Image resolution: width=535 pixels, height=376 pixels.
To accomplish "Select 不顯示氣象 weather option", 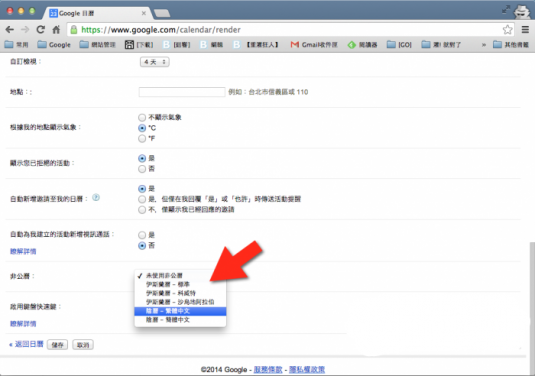I will coord(142,117).
